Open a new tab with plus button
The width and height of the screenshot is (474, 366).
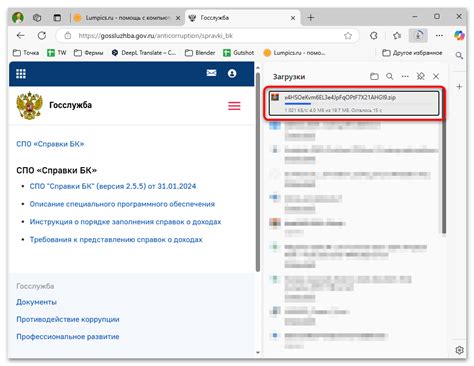click(311, 18)
